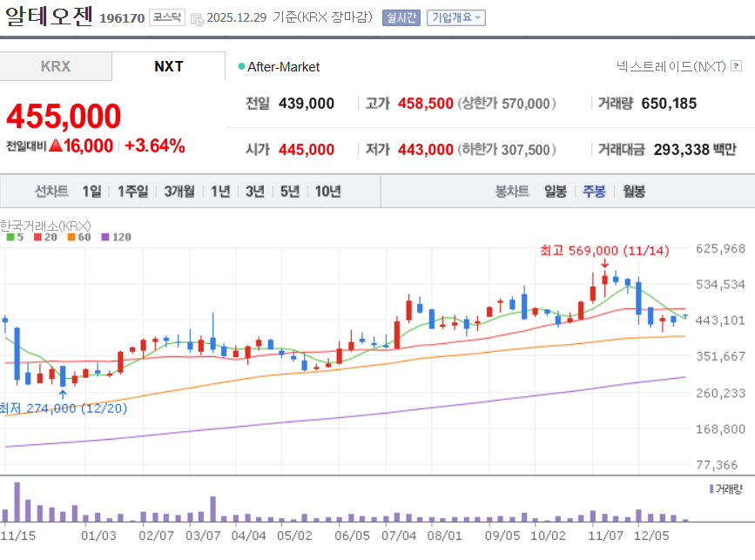This screenshot has width=755, height=560.
Task: Switch to the KRX tab
Action: 56,66
